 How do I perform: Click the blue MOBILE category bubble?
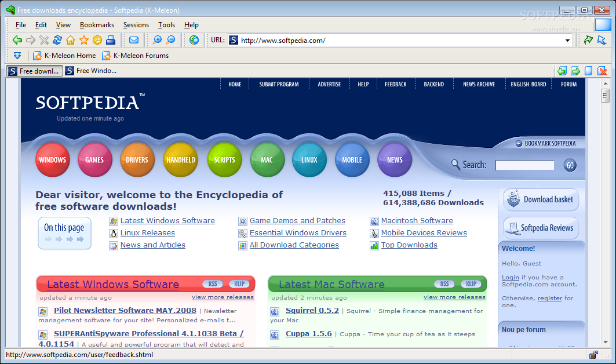click(352, 160)
